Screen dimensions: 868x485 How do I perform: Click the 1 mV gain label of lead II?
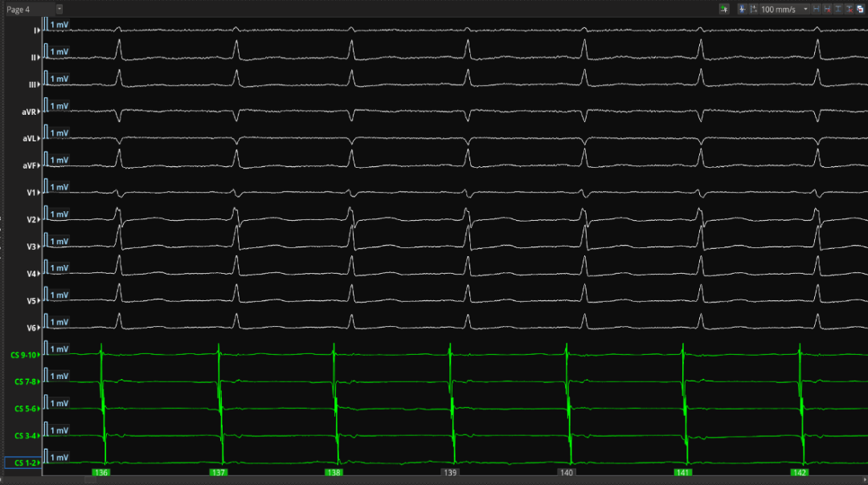[x=59, y=52]
